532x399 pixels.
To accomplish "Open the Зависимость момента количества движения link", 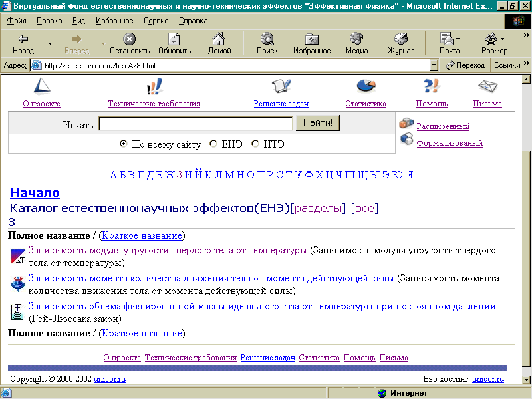I will pos(211,278).
